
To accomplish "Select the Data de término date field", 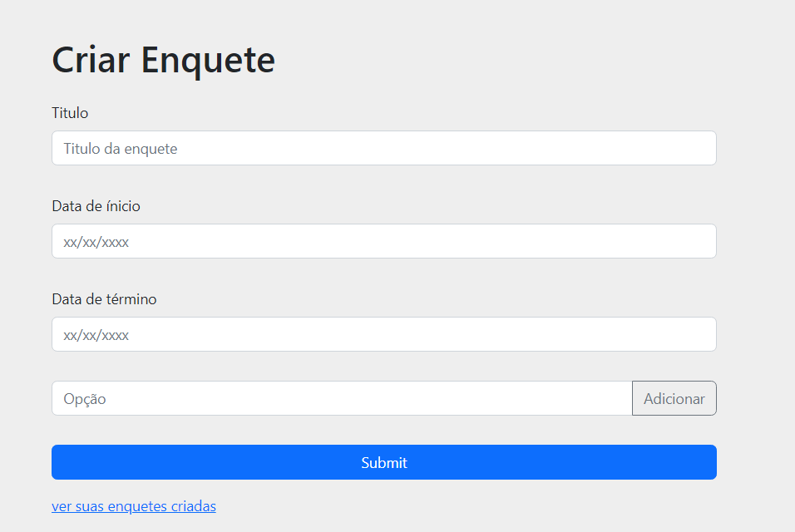I will tap(384, 334).
